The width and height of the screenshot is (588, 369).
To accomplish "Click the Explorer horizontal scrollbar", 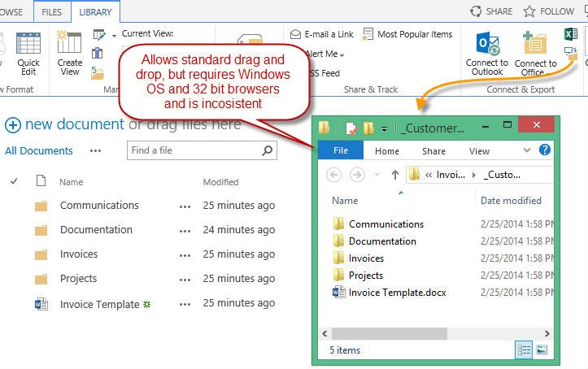I will coord(390,333).
